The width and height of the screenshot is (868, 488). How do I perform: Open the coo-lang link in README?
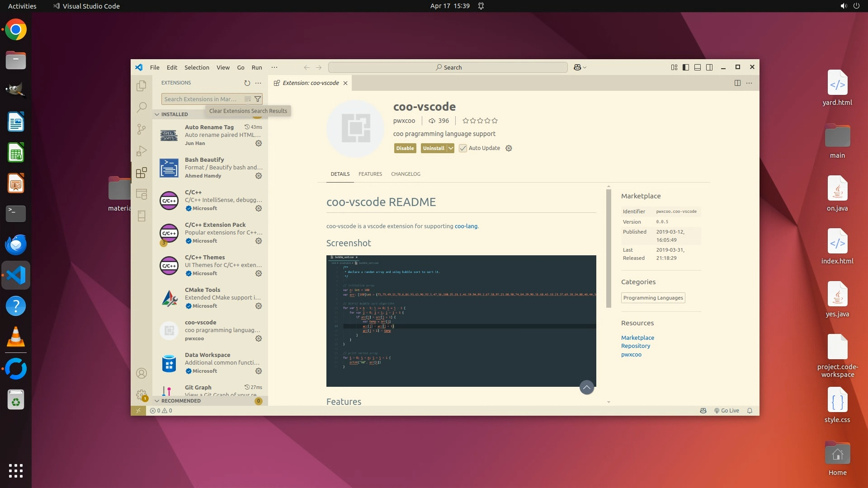pyautogui.click(x=466, y=226)
